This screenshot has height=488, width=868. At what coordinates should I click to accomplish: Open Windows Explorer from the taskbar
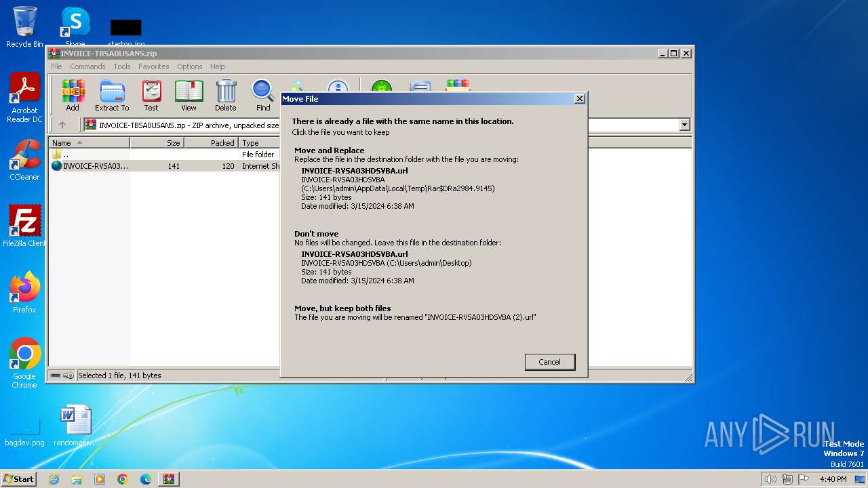77,479
